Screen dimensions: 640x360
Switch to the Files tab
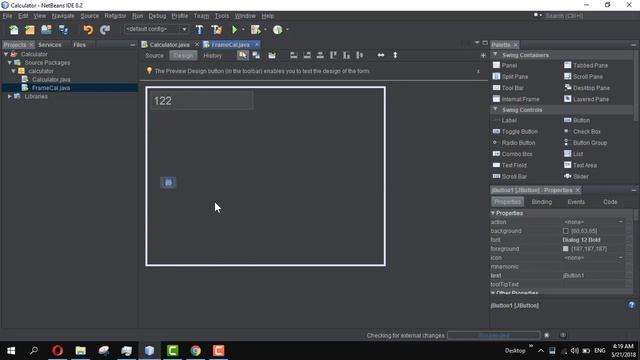80,44
